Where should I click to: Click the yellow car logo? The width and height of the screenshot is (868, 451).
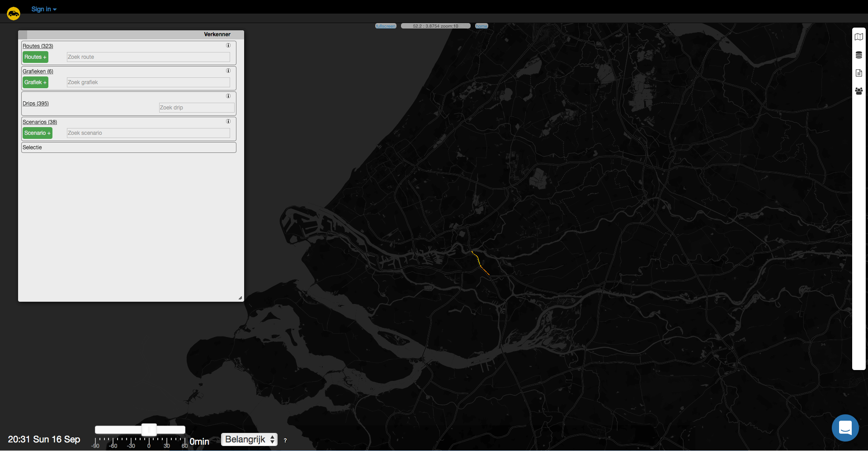click(x=14, y=14)
